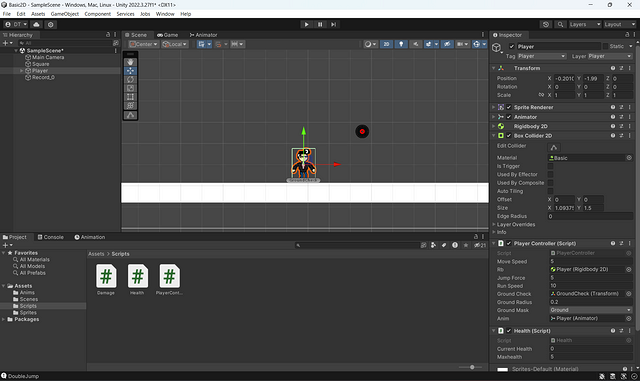
Task: Open the cloud services icon
Action: point(36,25)
